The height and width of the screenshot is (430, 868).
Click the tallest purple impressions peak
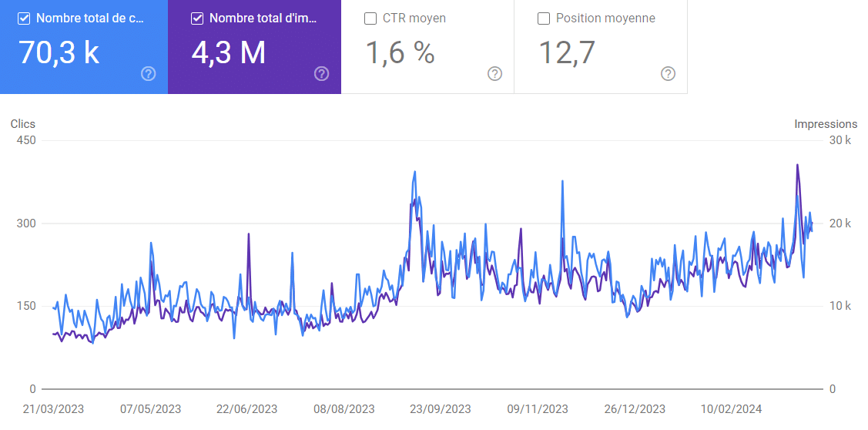point(797,166)
